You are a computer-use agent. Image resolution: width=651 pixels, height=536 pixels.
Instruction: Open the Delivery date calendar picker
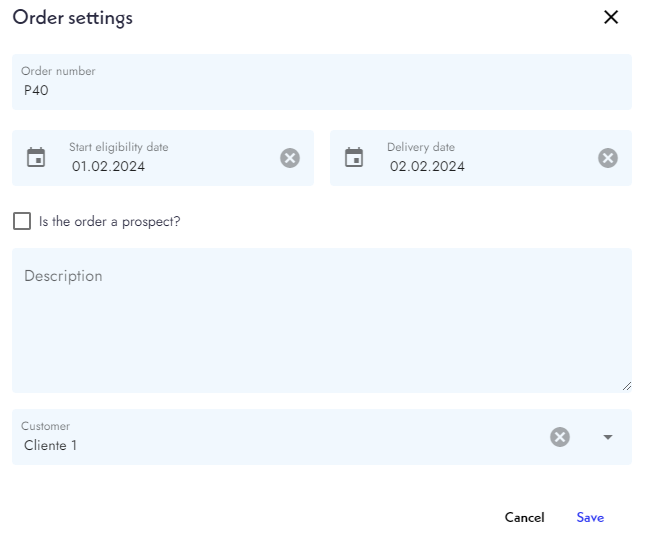pos(354,158)
